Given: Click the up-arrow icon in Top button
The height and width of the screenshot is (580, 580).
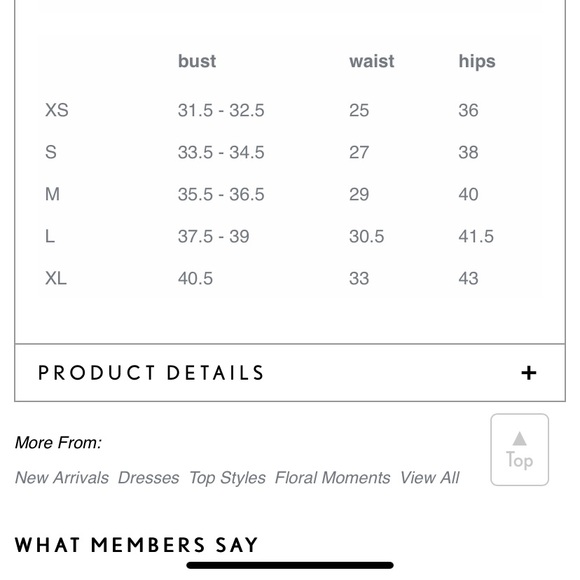Looking at the screenshot, I should [519, 439].
